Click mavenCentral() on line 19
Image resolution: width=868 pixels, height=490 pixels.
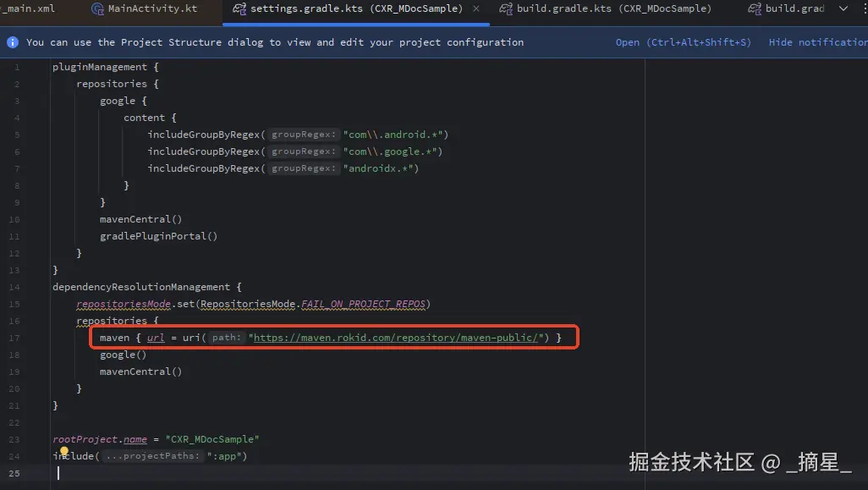coord(140,372)
